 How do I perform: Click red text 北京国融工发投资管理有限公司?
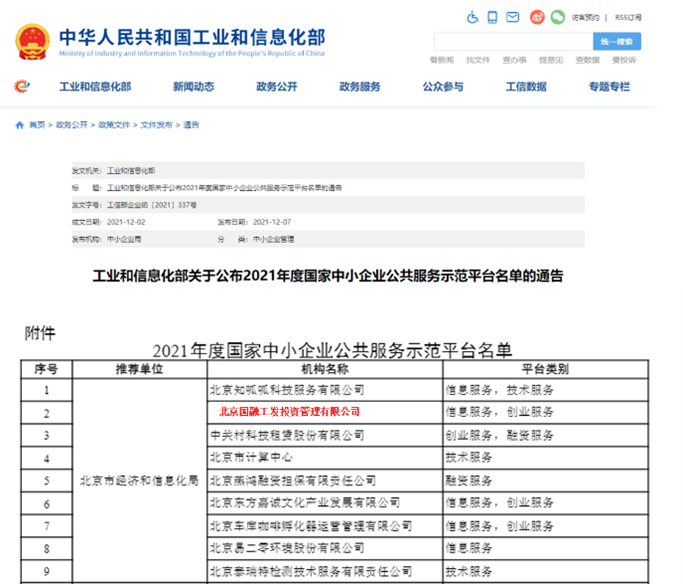(290, 412)
